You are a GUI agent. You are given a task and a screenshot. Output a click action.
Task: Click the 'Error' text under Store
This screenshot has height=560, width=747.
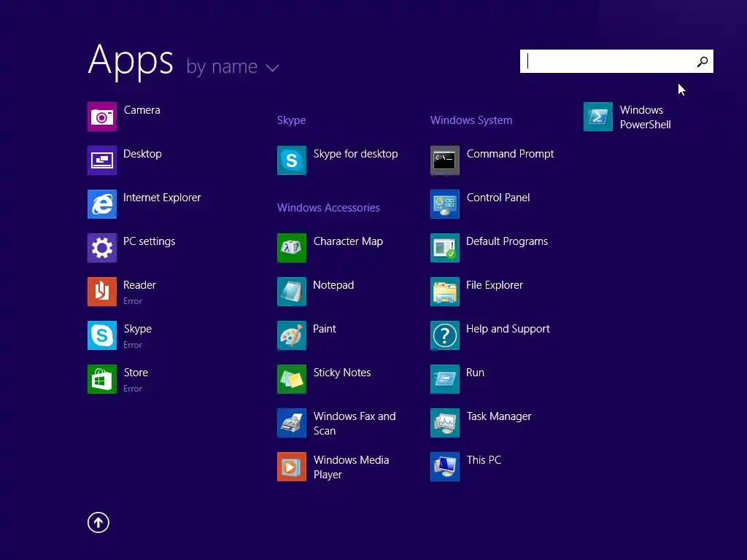pyautogui.click(x=133, y=389)
